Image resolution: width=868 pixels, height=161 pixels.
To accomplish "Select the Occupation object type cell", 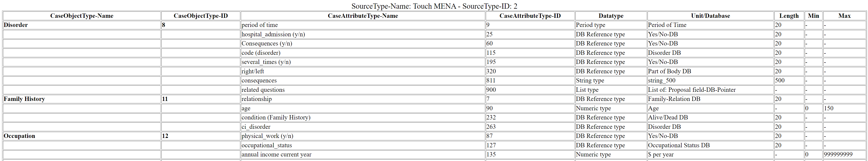I will tap(82, 136).
